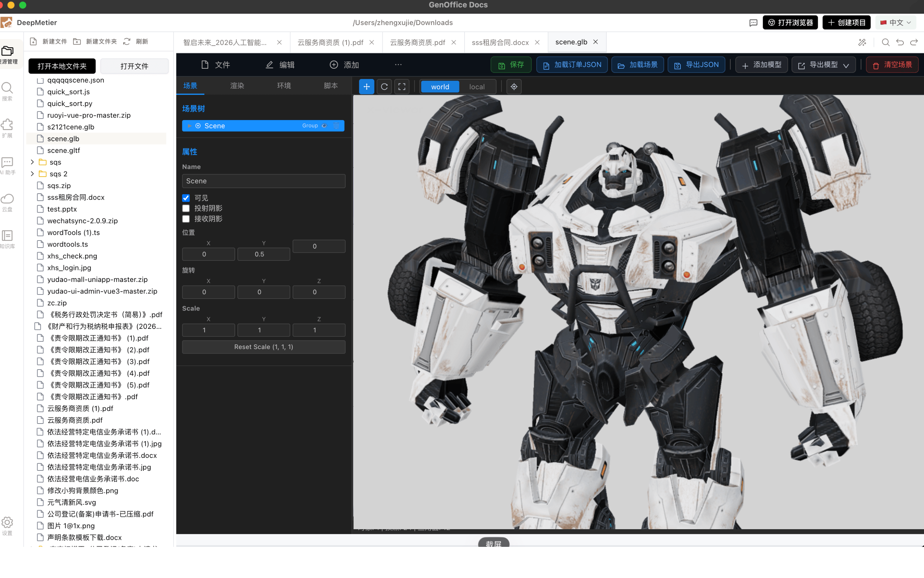924x578 pixels.
Task: Open the extensions (扩展) sidebar panel
Action: (x=7, y=128)
